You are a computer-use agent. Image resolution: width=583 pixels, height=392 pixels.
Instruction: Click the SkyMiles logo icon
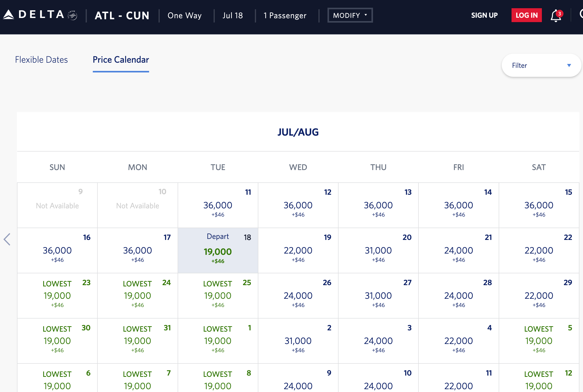72,16
